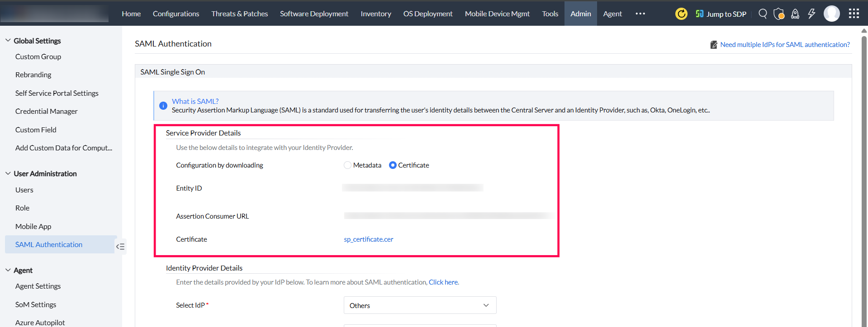Viewport: 868px width, 327px height.
Task: Open the Select IdP dropdown
Action: click(420, 305)
